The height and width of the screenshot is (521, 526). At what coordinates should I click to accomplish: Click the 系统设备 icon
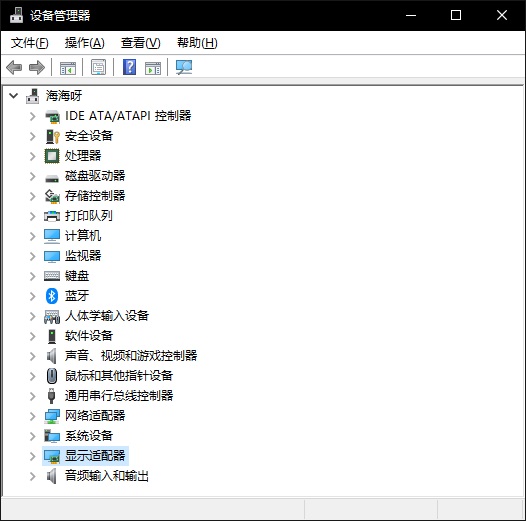pyautogui.click(x=52, y=436)
